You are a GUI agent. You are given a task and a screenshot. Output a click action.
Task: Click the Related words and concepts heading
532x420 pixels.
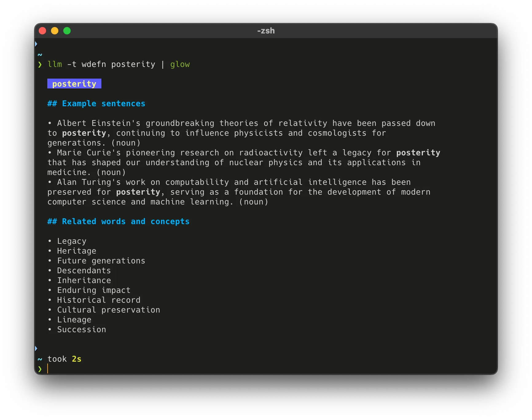coord(118,221)
